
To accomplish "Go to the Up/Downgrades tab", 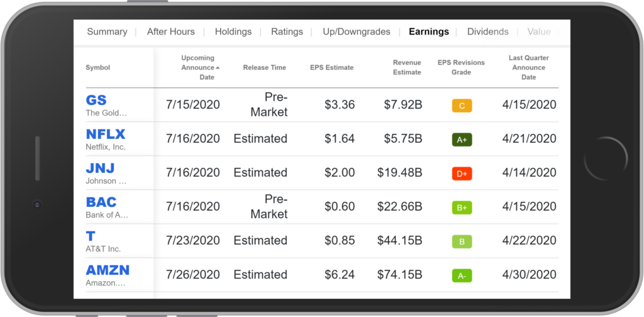I will pos(357,31).
